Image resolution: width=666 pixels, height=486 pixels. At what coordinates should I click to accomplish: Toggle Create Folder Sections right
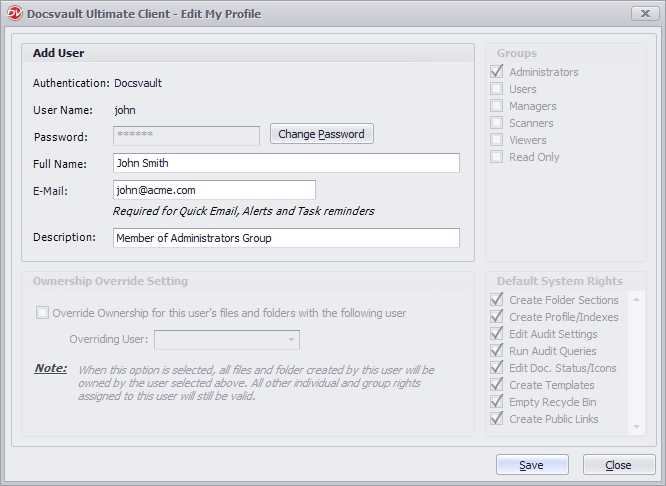coord(497,300)
